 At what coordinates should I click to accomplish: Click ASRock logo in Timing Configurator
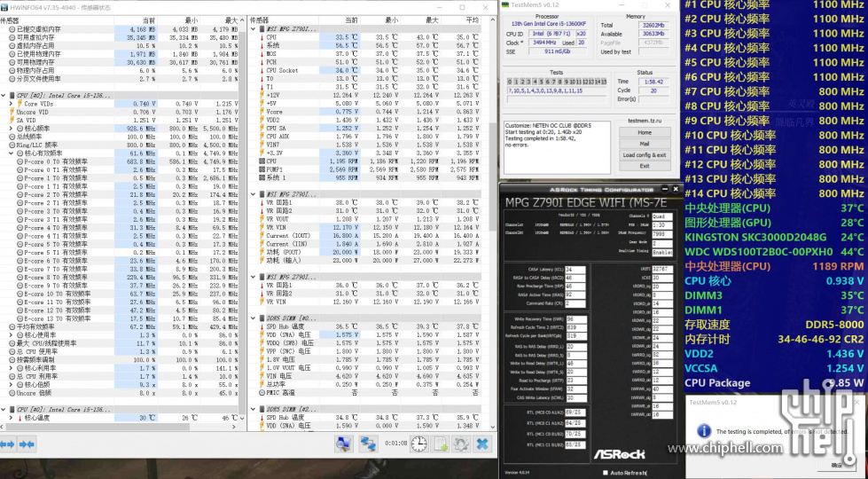coord(620,454)
